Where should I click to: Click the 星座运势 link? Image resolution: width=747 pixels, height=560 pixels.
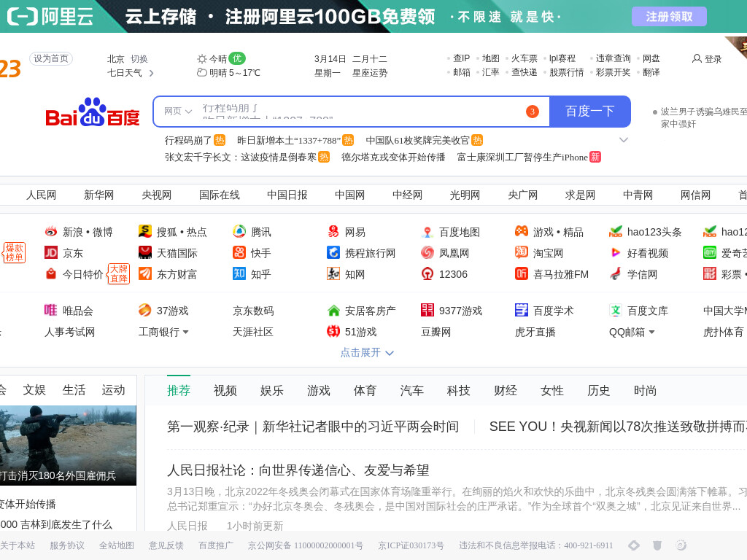pyautogui.click(x=370, y=73)
